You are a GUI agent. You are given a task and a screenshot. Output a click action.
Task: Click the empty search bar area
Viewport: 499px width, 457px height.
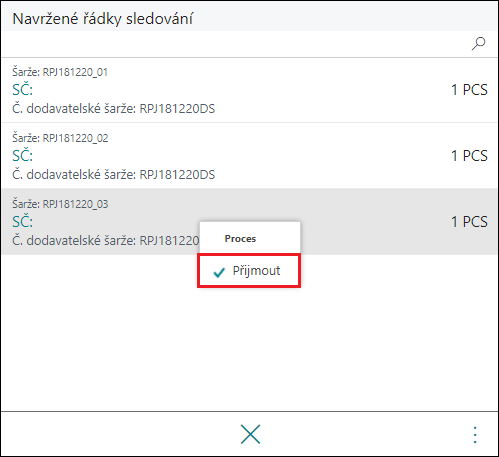coord(235,44)
